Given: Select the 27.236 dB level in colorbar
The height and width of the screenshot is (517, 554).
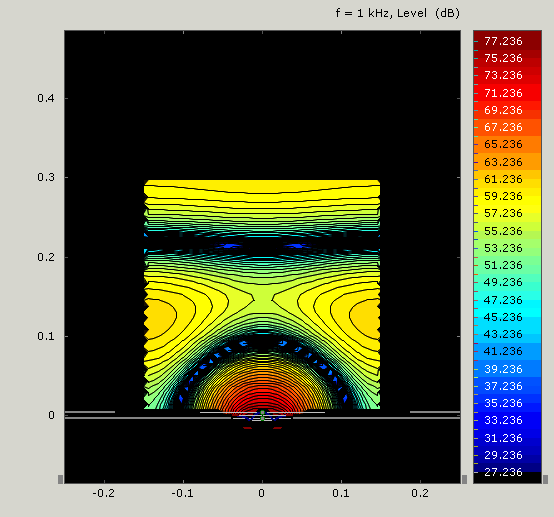Looking at the screenshot, I should pos(503,472).
